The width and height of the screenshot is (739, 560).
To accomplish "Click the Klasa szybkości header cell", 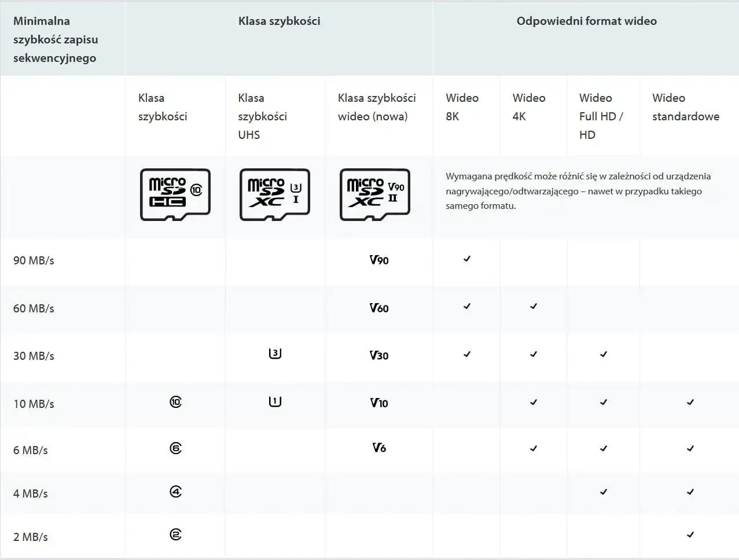I will (279, 21).
